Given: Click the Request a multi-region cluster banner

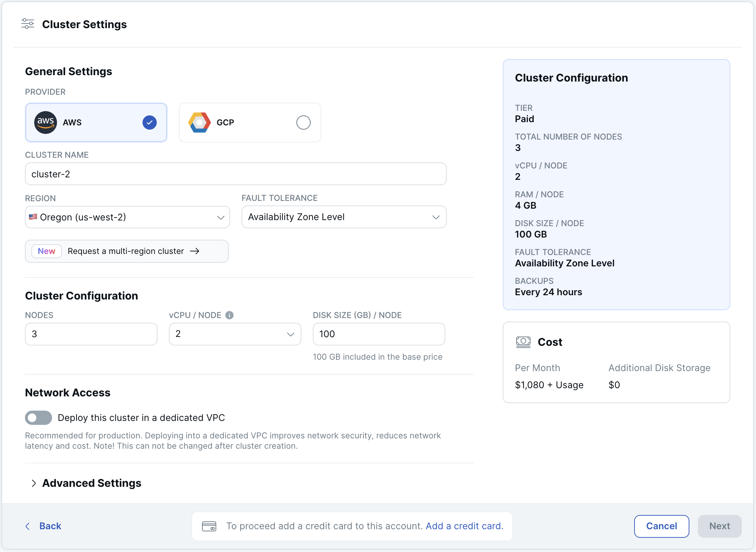Looking at the screenshot, I should (126, 251).
